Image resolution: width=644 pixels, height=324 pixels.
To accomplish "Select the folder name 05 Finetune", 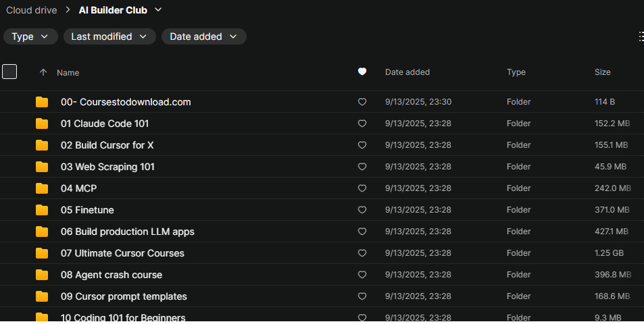I will 87,210.
